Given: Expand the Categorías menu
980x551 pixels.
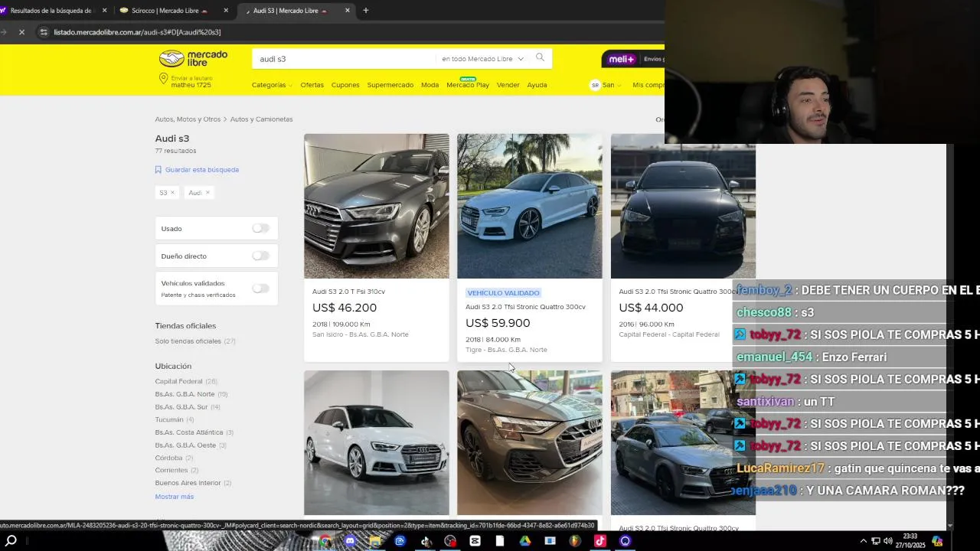Looking at the screenshot, I should point(272,85).
